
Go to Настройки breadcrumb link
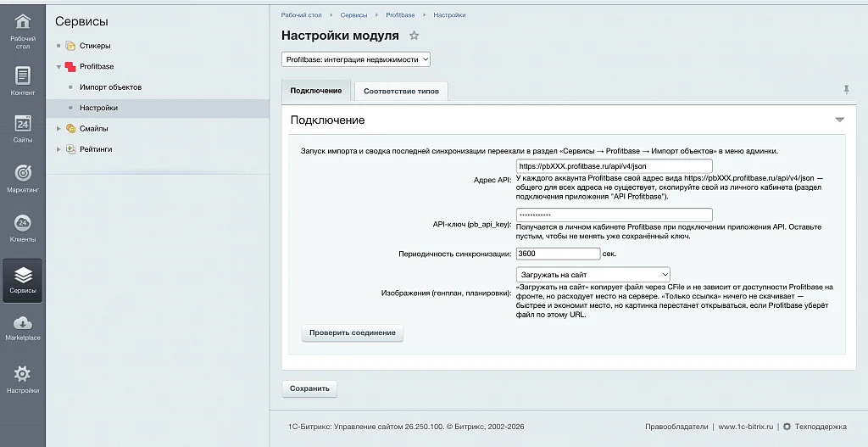[x=449, y=15]
